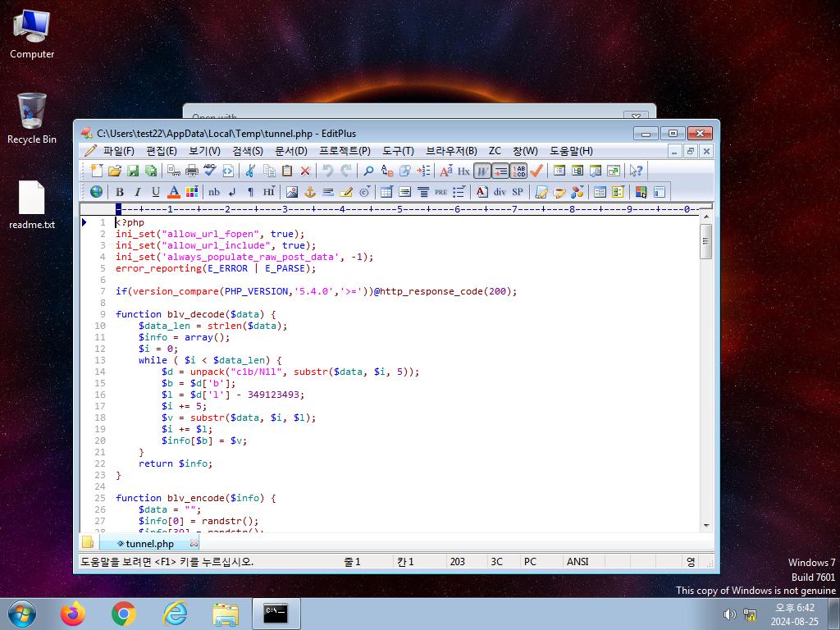Click the Windows Start button
Image resolution: width=840 pixels, height=630 pixels.
(x=22, y=614)
